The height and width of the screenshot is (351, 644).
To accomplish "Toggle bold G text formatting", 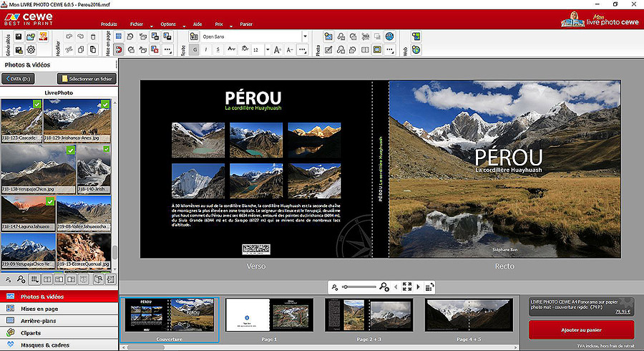I will [195, 49].
